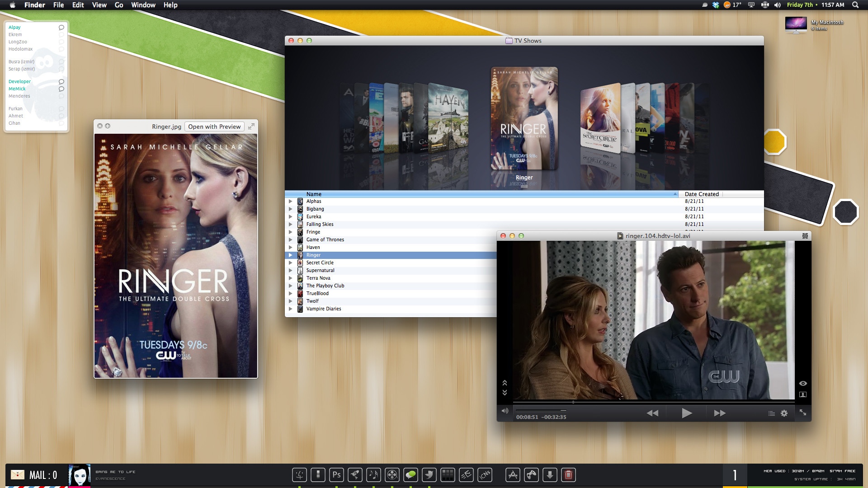Image resolution: width=868 pixels, height=488 pixels.
Task: Enter fullscreen in video player
Action: click(x=803, y=412)
